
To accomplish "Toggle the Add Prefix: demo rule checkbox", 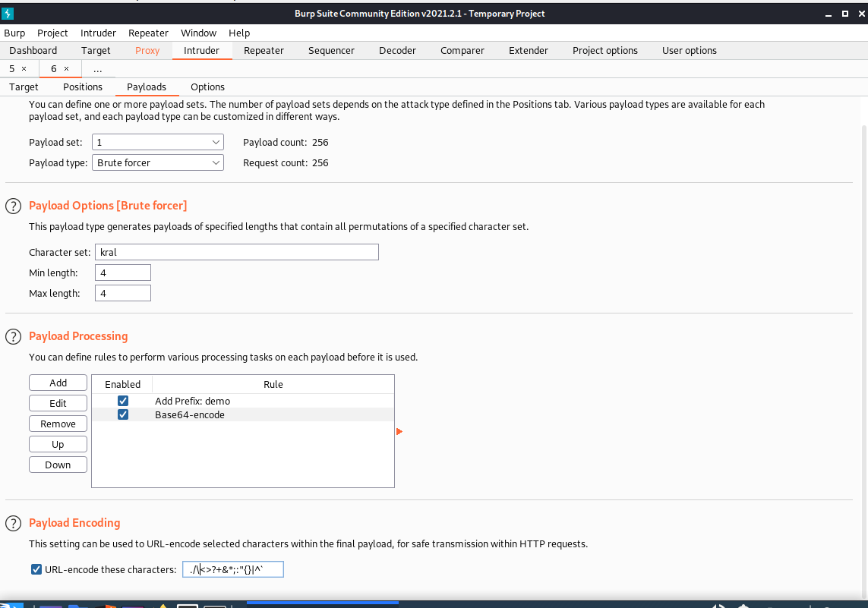I will click(123, 401).
